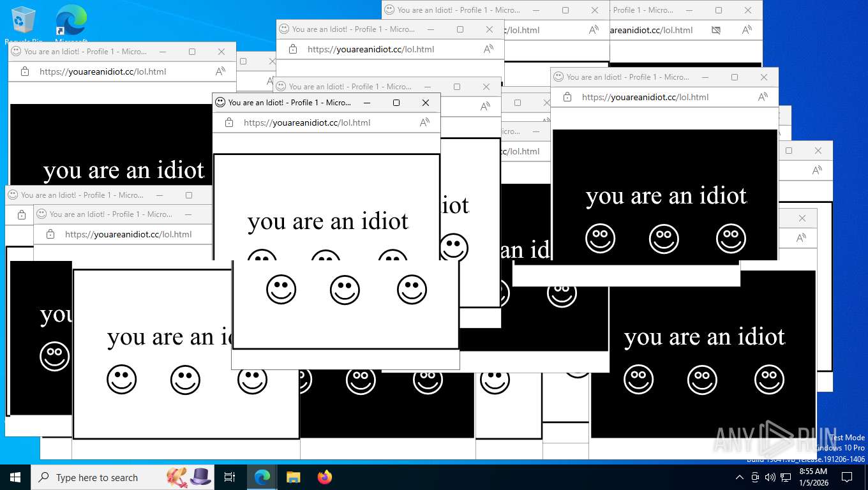
Task: Click Read aloud beside the blocked pop-ups icon
Action: point(747,30)
